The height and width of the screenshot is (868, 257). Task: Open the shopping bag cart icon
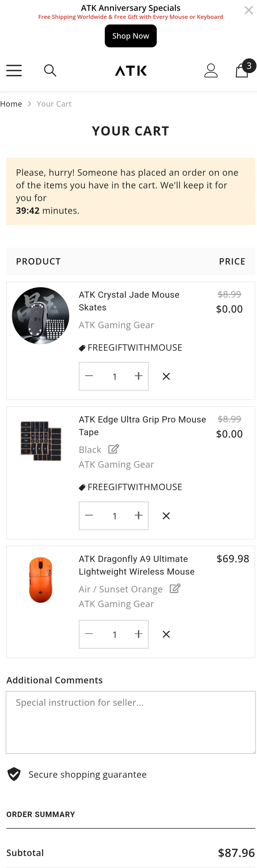point(242,70)
